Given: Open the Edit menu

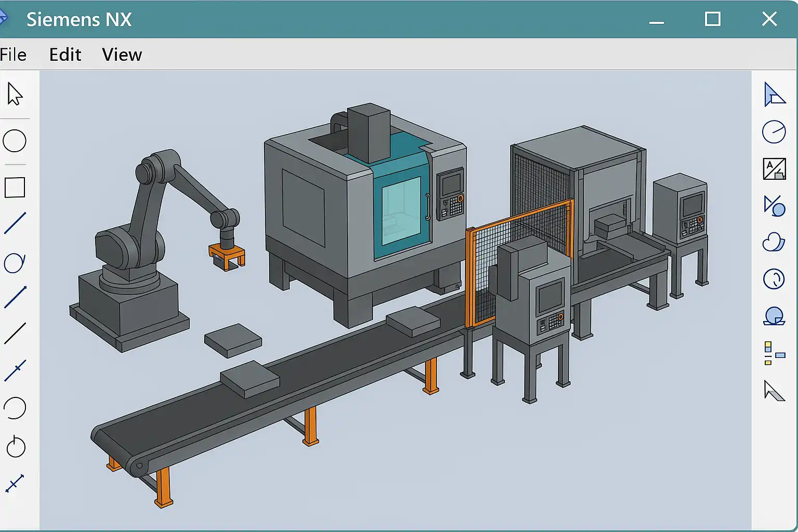Looking at the screenshot, I should pyautogui.click(x=65, y=55).
